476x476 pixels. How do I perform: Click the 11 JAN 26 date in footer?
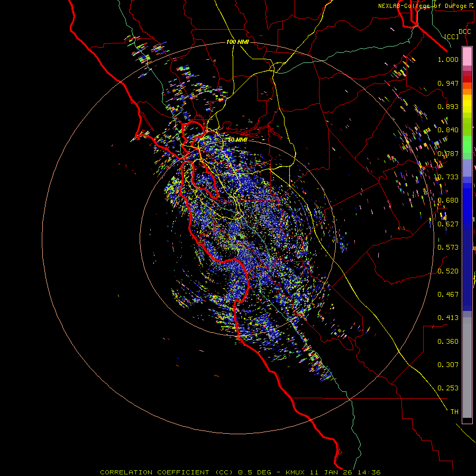[330, 472]
